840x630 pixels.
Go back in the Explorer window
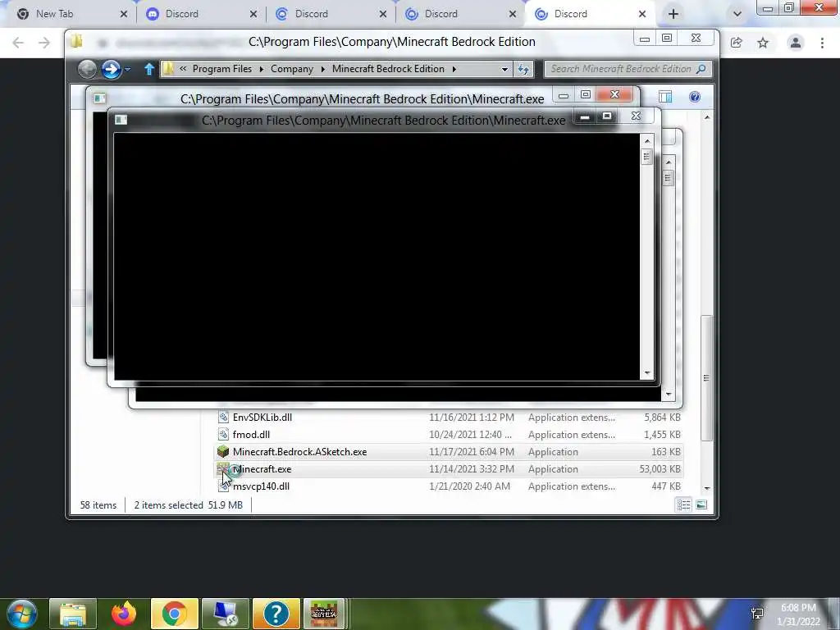pyautogui.click(x=87, y=69)
